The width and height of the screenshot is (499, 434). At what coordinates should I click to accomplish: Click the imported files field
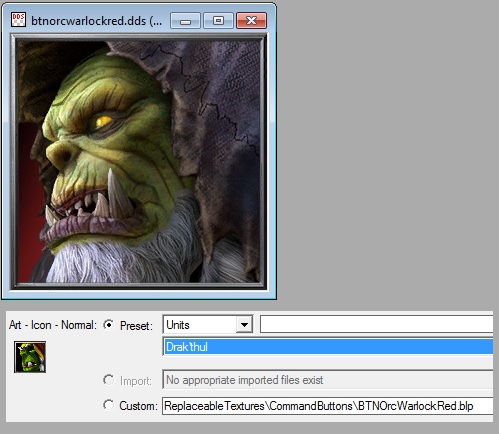(x=328, y=380)
